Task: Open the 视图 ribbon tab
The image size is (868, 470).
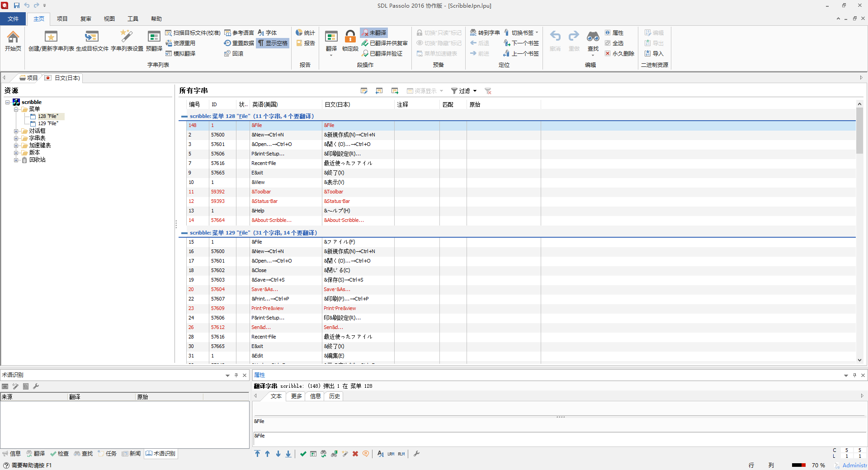Action: click(x=109, y=19)
